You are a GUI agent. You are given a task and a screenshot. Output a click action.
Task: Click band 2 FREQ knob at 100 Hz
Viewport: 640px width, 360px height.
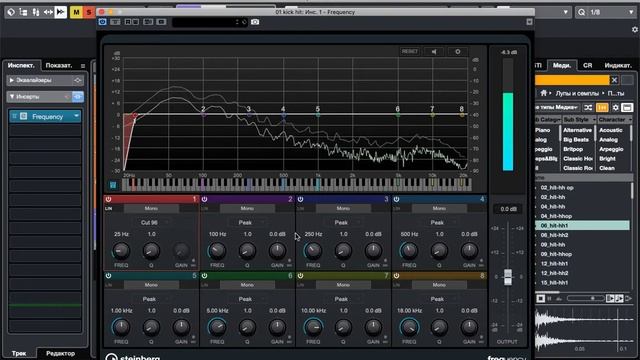pyautogui.click(x=217, y=251)
